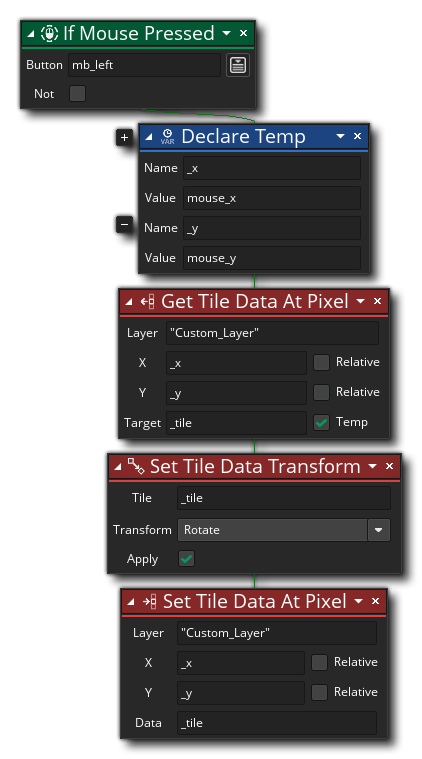Toggle Y Relative in Set Tile Data At Pixel
The height and width of the screenshot is (759, 422).
[x=319, y=693]
